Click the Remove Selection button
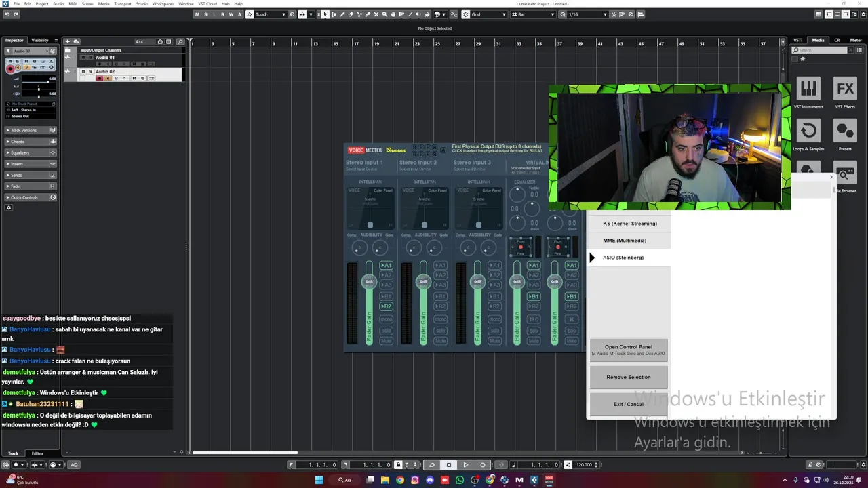The width and height of the screenshot is (868, 488). tap(629, 377)
